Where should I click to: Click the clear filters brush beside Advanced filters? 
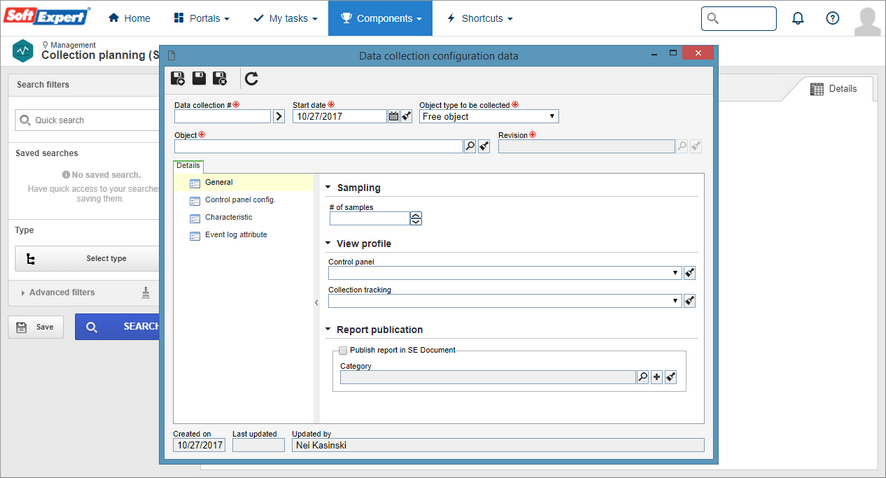point(146,293)
